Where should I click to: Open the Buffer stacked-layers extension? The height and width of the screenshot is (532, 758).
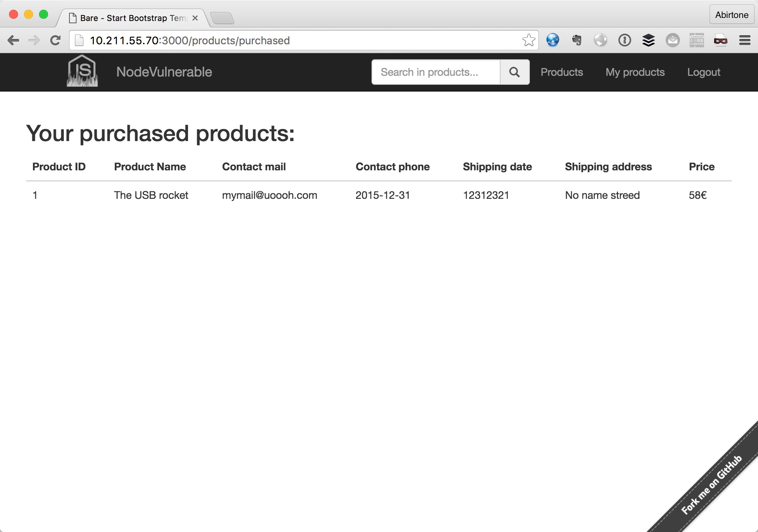tap(649, 40)
